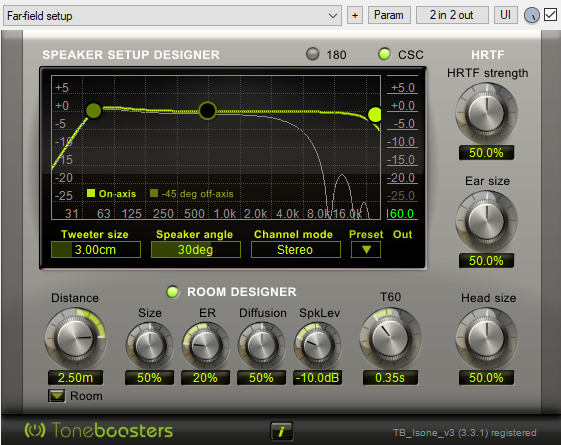Click the info 'i' button

pos(282,431)
